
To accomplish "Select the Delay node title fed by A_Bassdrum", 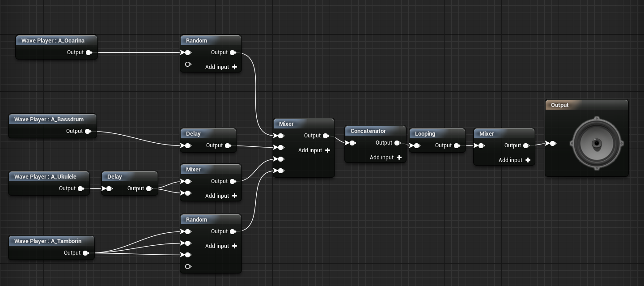I will click(193, 134).
